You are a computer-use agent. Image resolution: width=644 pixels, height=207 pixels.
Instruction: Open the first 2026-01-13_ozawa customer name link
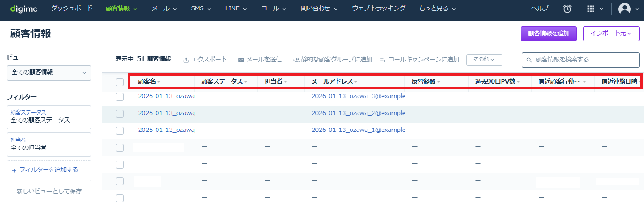point(166,96)
